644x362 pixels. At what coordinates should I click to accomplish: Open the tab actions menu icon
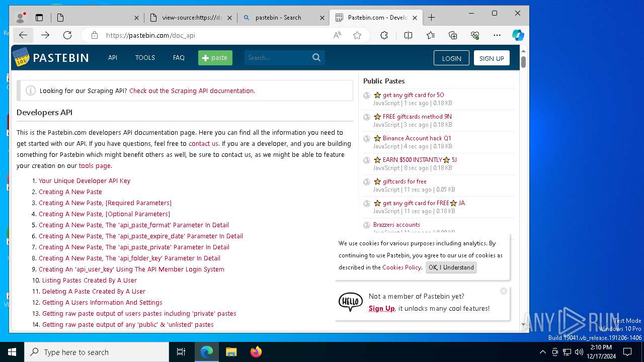tap(39, 18)
